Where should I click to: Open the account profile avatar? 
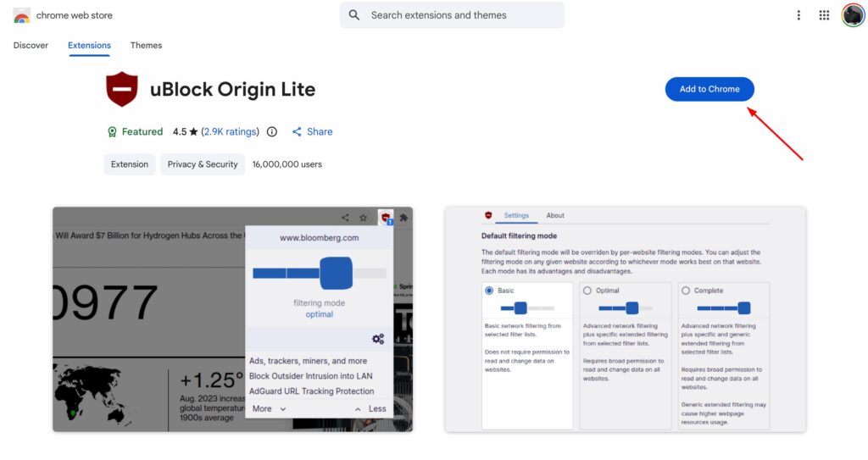(853, 15)
